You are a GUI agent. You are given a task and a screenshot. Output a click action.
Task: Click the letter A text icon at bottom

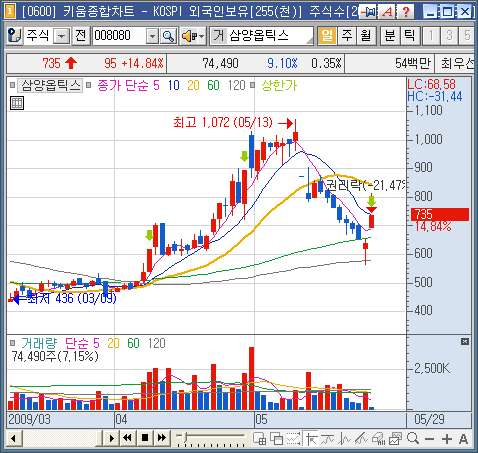pos(463,439)
